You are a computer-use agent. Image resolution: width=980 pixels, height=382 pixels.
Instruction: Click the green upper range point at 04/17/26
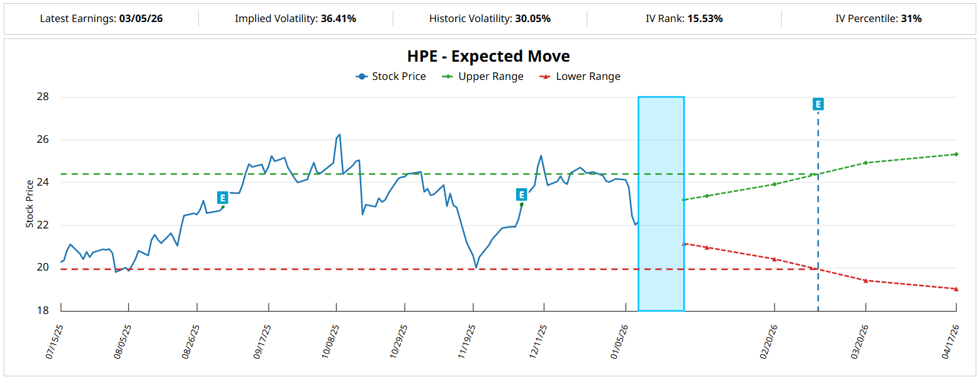pos(956,154)
